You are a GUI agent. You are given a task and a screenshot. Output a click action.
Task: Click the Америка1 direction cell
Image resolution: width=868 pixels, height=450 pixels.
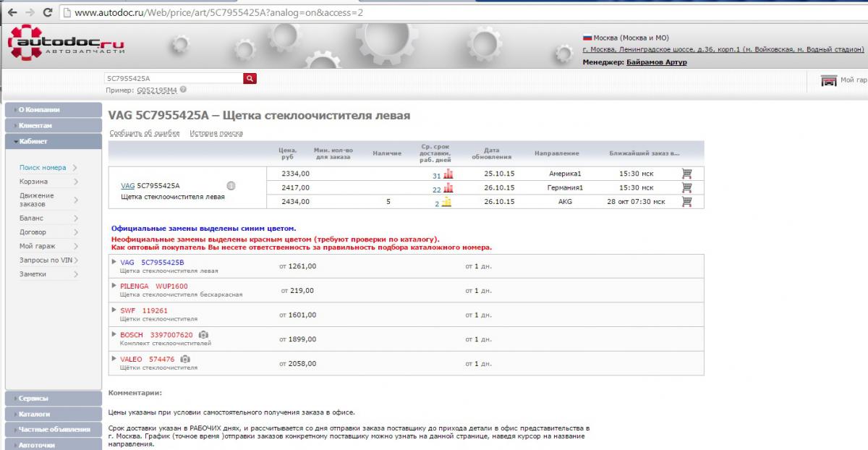pyautogui.click(x=565, y=174)
